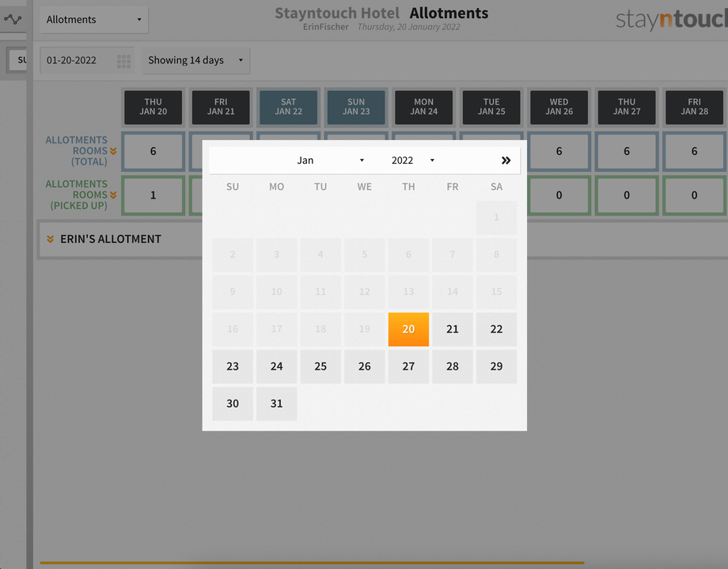Click the SUN JAN 23 column header
This screenshot has width=728, height=569.
pyautogui.click(x=356, y=108)
